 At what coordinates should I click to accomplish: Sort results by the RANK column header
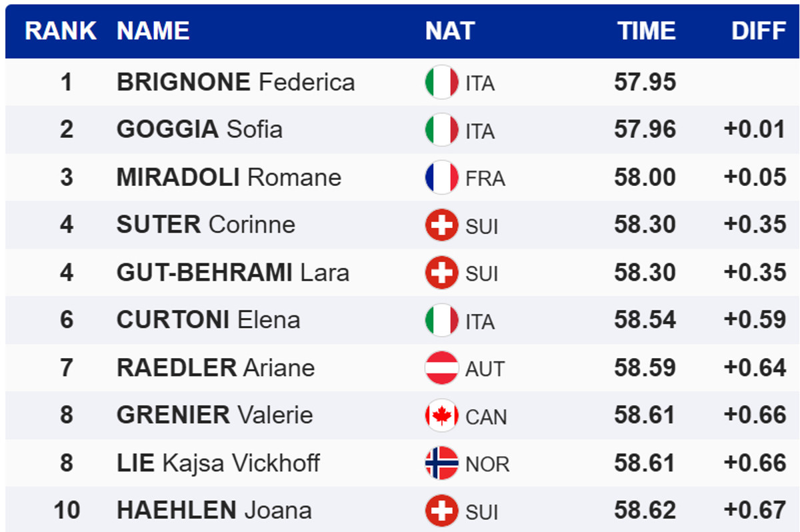[x=61, y=31]
